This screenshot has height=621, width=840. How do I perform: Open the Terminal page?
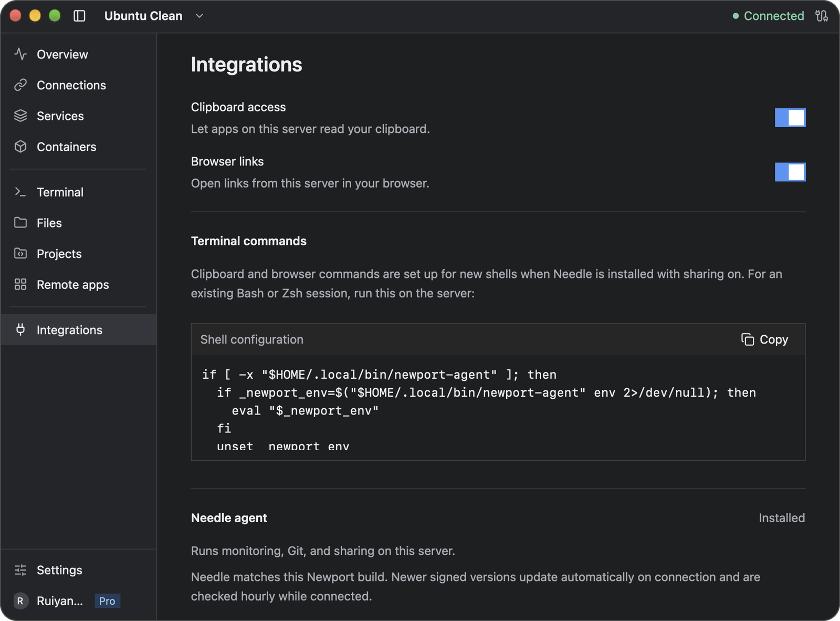79,192
